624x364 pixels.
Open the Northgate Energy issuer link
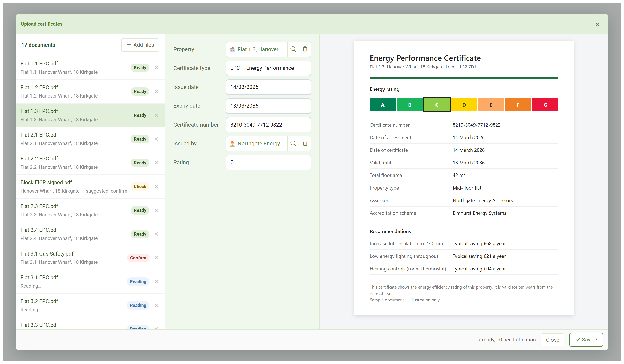point(260,144)
